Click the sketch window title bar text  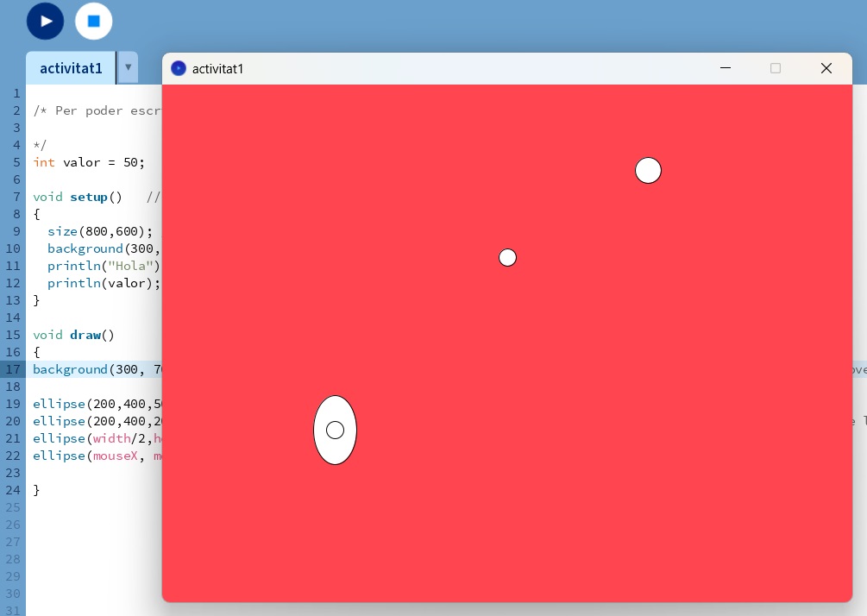pyautogui.click(x=217, y=68)
